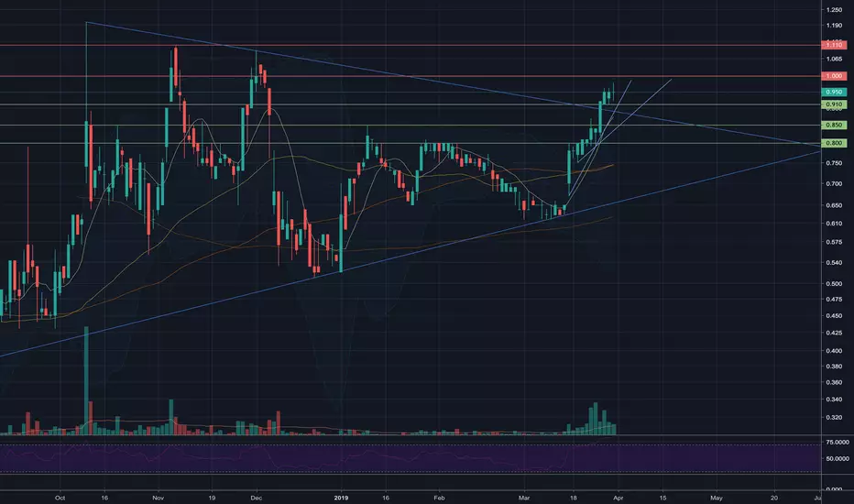Click the red 1.110 price tag
This screenshot has height=504, width=854.
(834, 45)
